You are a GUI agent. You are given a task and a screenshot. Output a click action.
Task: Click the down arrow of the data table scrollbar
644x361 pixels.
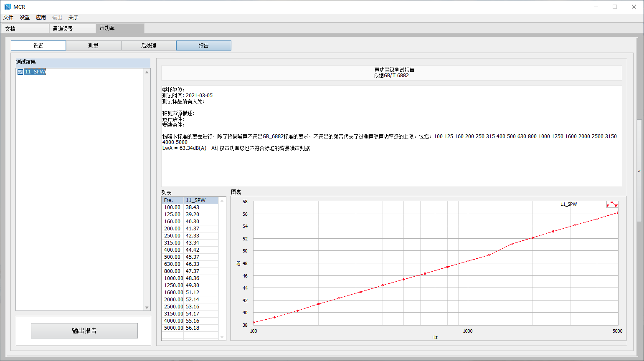click(222, 337)
